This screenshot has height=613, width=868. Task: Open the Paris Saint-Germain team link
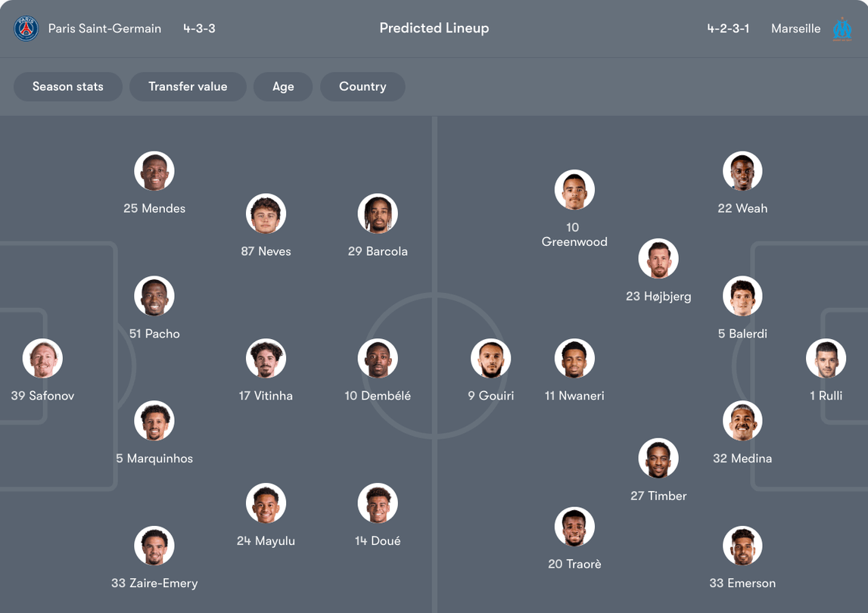pos(104,29)
